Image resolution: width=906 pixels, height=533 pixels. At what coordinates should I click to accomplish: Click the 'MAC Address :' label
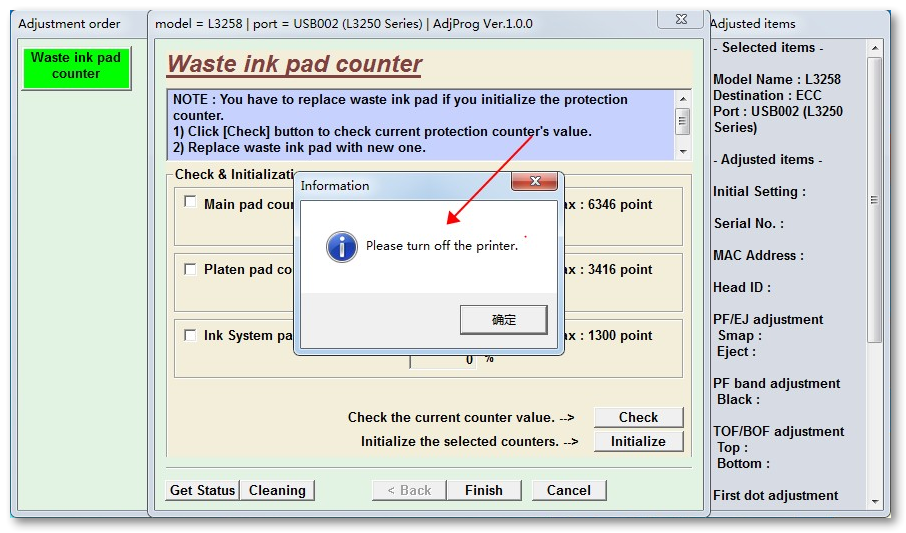(758, 256)
